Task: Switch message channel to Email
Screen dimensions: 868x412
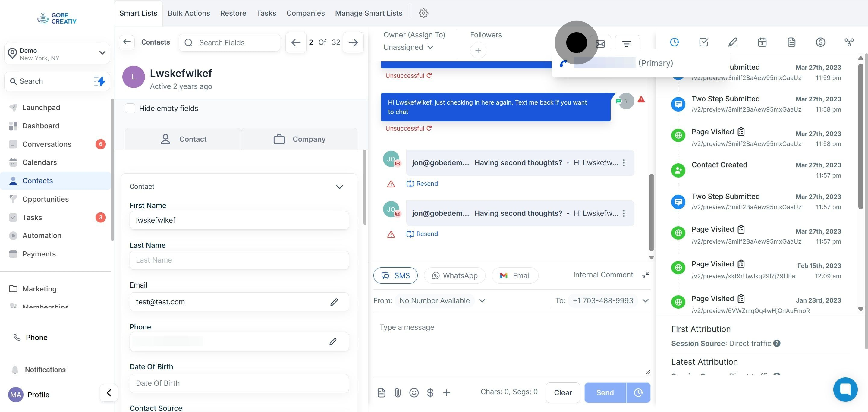Action: [x=515, y=275]
